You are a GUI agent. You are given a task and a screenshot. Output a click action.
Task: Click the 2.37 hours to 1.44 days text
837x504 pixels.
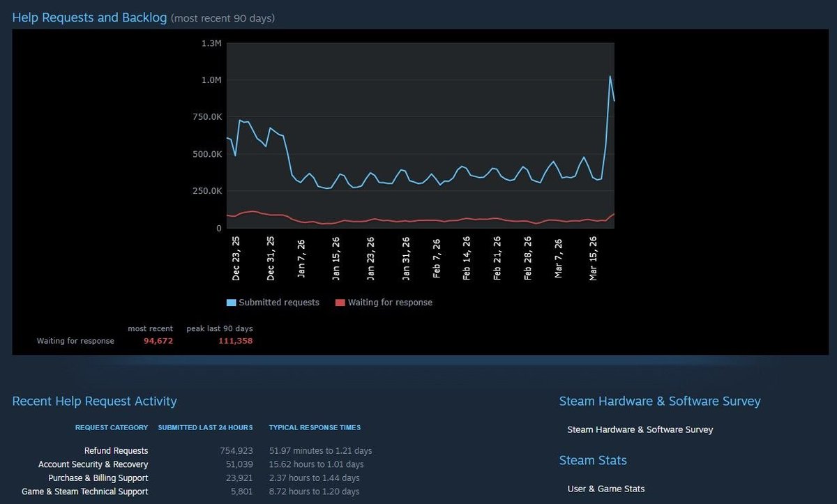[315, 478]
